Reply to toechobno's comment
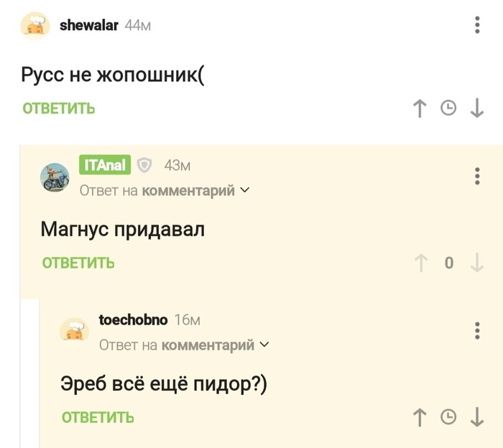The width and height of the screenshot is (503, 448). 98,417
